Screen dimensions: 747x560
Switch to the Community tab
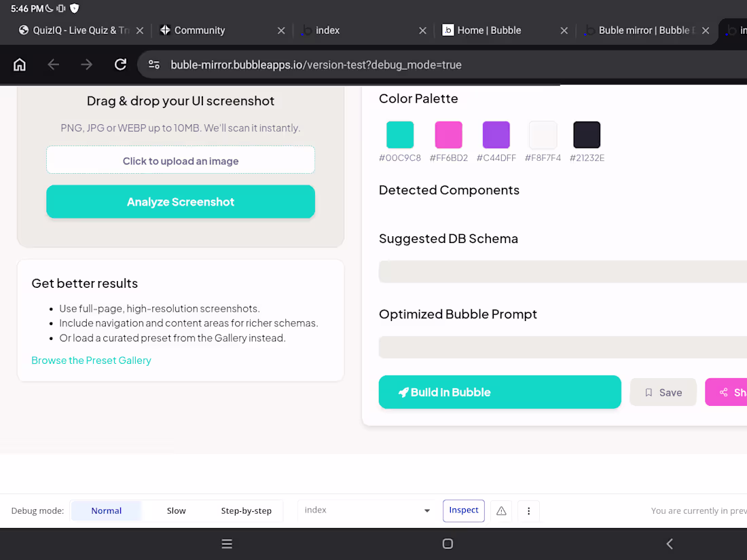199,31
